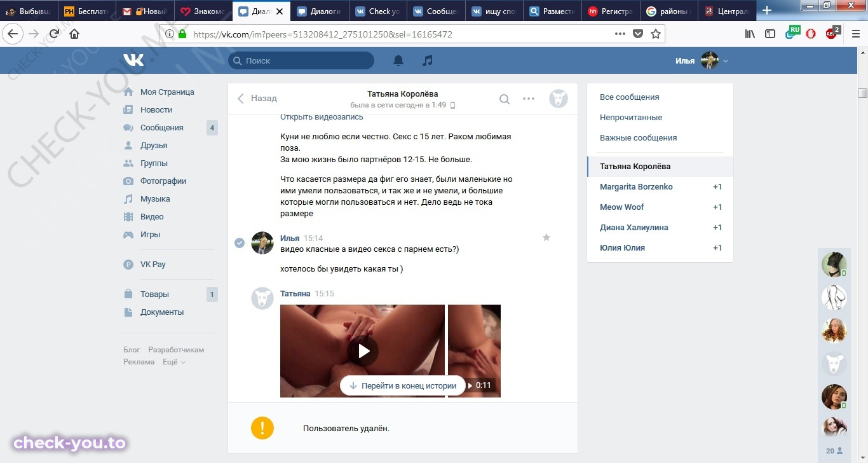Viewport: 868px width, 463px height.
Task: Click the green lock site-info icon
Action: click(x=182, y=34)
